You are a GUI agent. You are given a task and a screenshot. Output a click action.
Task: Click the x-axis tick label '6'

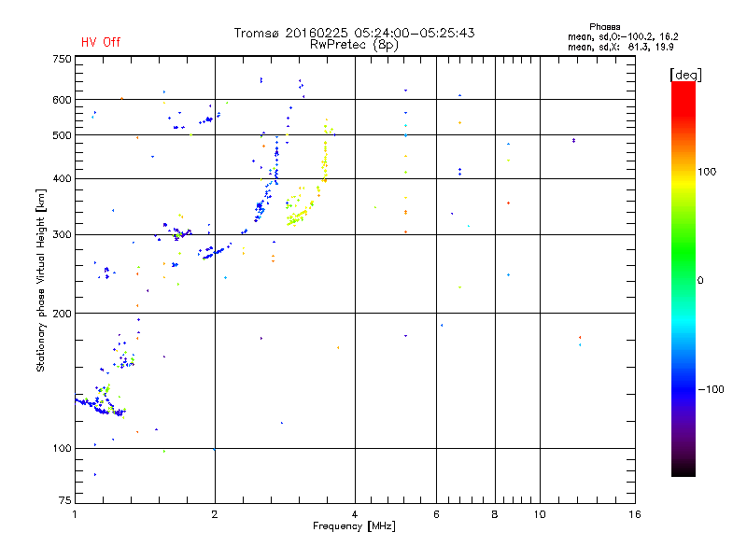pos(436,514)
